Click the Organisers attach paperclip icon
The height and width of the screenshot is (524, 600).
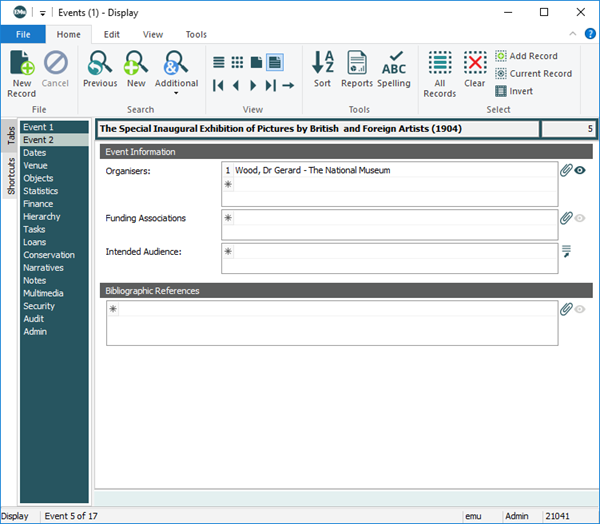[565, 171]
